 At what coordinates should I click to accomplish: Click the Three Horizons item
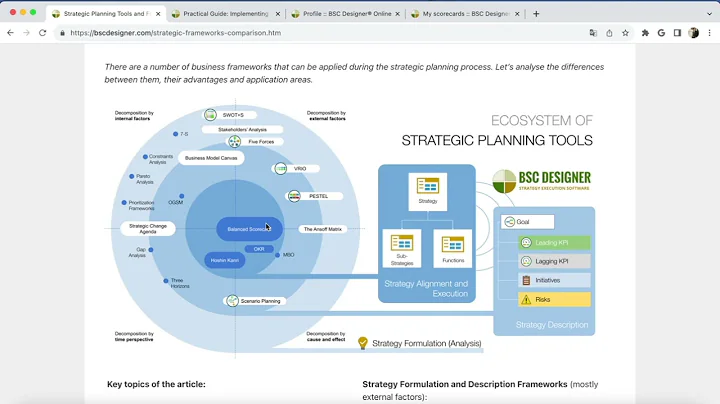pos(176,283)
